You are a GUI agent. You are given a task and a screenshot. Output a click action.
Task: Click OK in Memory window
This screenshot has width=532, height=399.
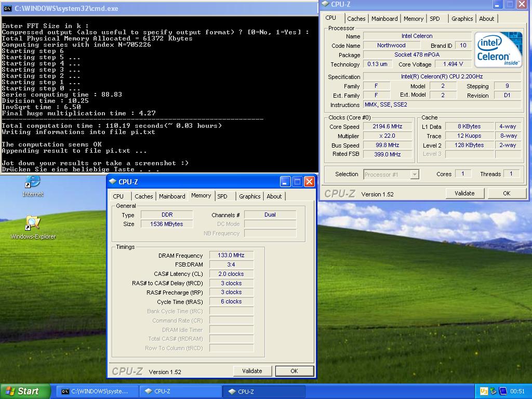coord(294,371)
